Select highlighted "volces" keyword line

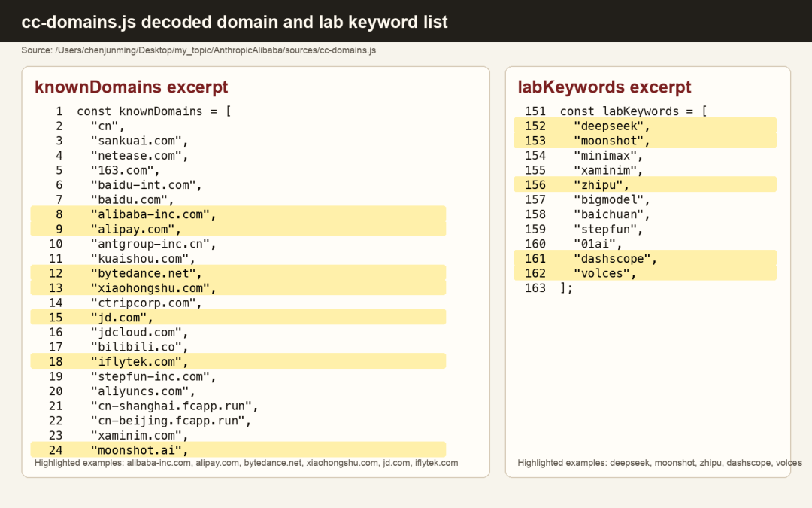tap(645, 273)
